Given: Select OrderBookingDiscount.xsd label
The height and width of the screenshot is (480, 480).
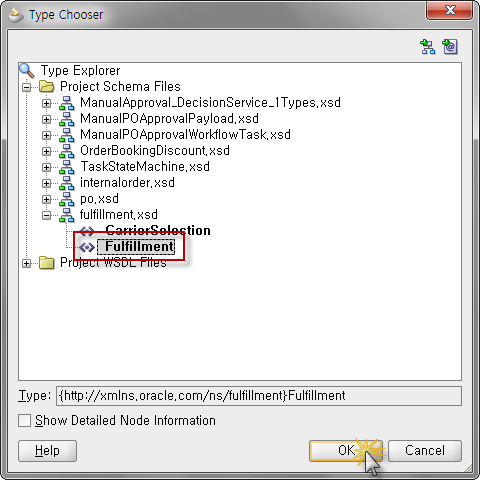Looking at the screenshot, I should (x=155, y=151).
